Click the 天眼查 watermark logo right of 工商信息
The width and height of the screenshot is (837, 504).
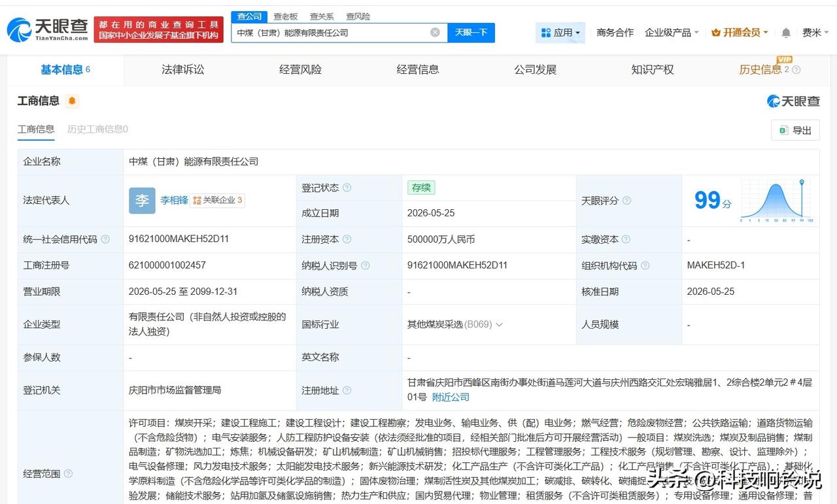(x=793, y=101)
